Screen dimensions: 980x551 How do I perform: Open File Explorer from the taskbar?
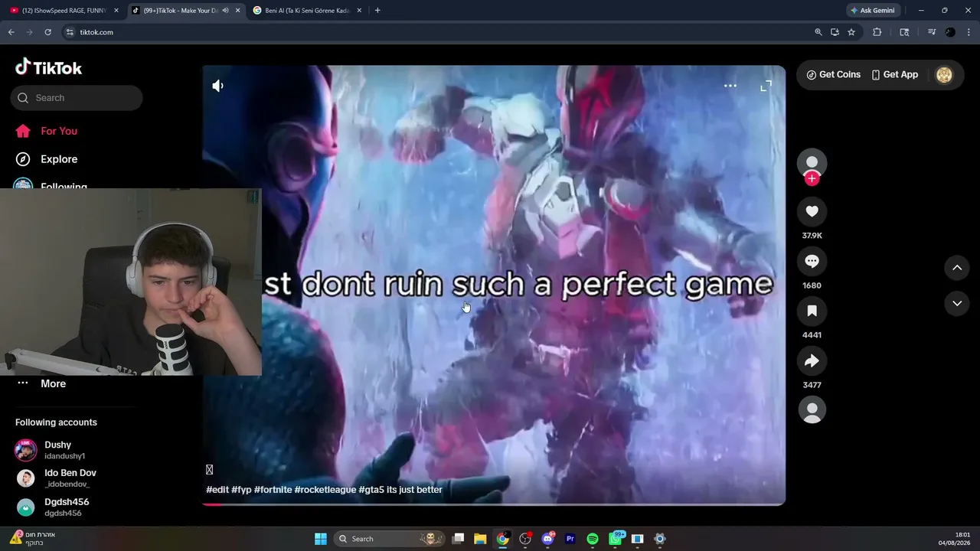click(480, 539)
